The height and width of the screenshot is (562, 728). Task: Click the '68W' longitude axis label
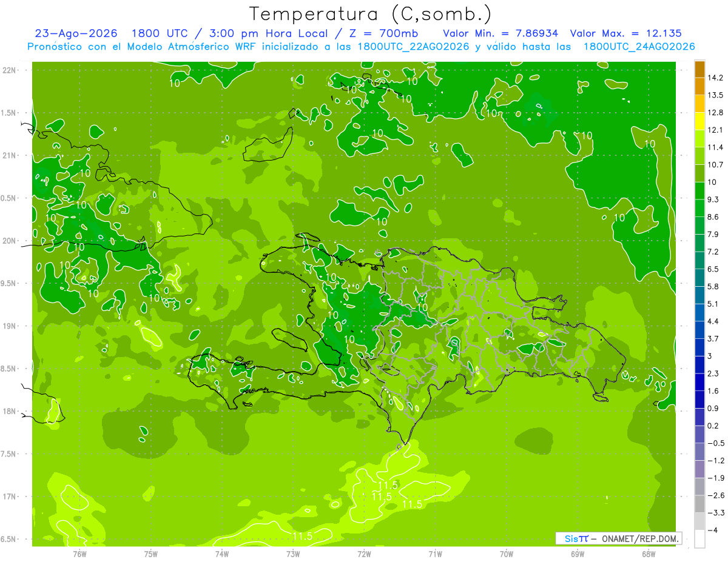(x=649, y=554)
